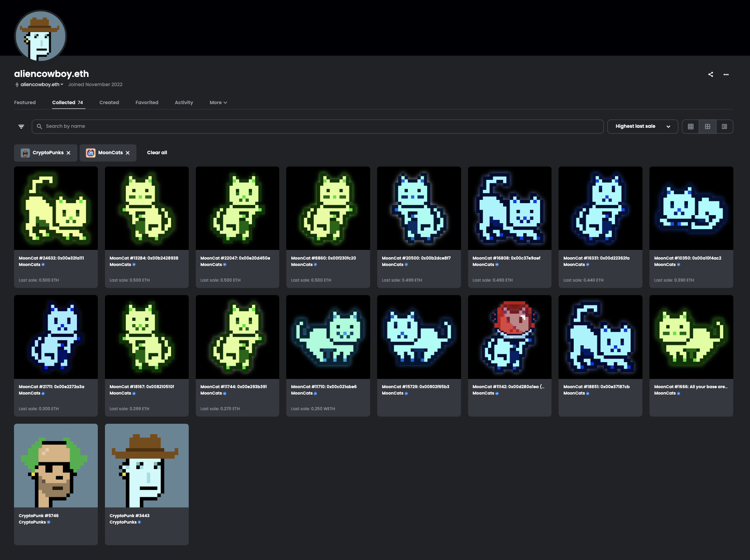Click the CryptoPunks collection chip icon

(25, 153)
